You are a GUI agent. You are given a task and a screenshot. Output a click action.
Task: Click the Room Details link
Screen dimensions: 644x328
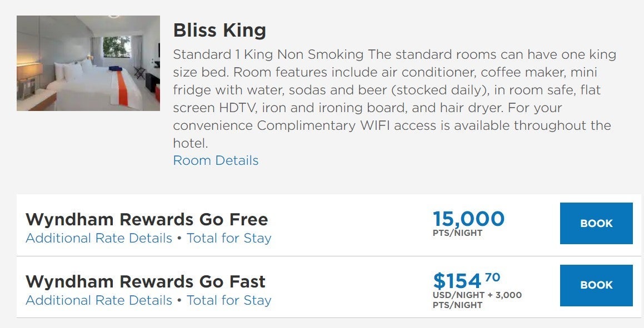pyautogui.click(x=216, y=160)
